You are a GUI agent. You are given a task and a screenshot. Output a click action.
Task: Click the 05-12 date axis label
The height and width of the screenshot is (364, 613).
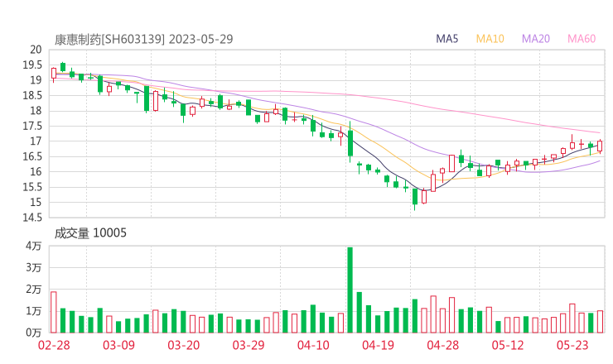pyautogui.click(x=508, y=345)
